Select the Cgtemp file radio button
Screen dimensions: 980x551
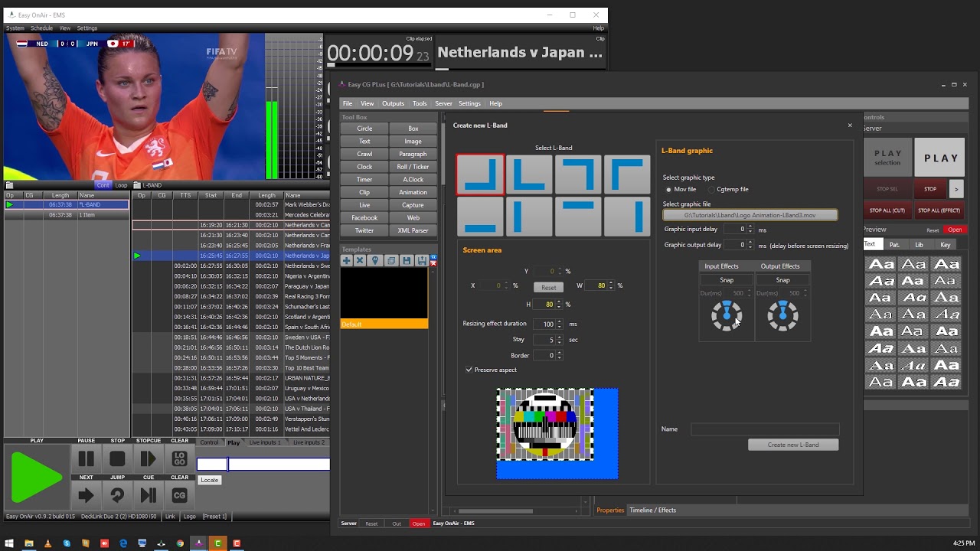click(711, 190)
